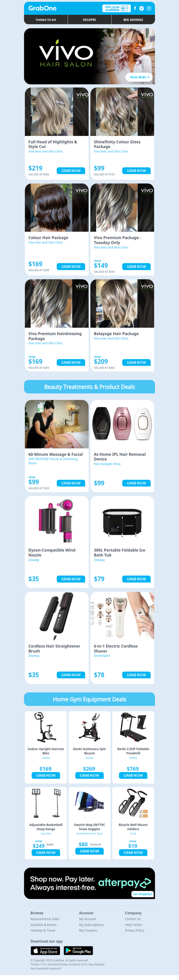
Task: Open the Restaurants & Cafes footer link
Action: pos(45,919)
